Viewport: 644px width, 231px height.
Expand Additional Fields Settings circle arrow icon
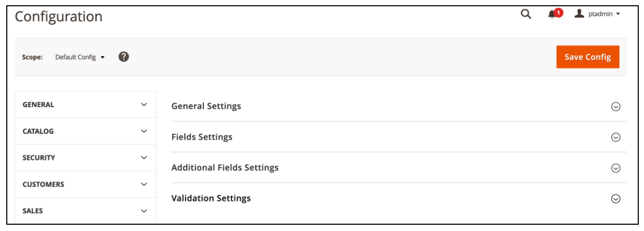pos(616,168)
